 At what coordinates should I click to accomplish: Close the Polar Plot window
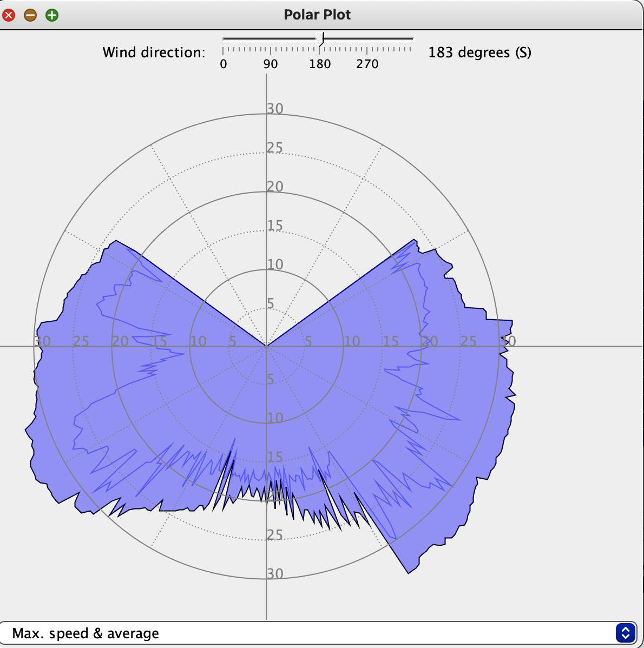tap(9, 15)
